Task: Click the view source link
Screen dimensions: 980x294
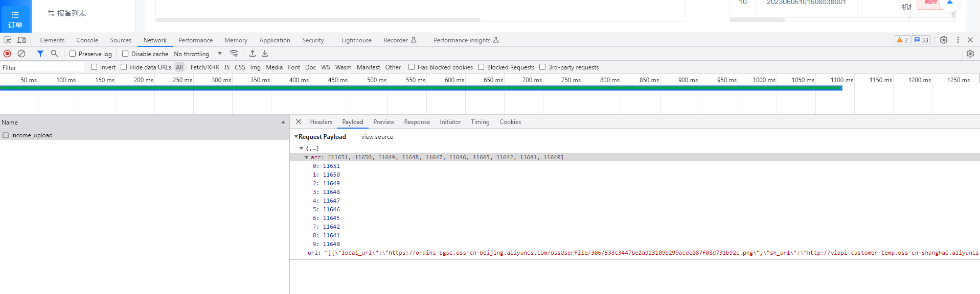Action: pos(377,137)
